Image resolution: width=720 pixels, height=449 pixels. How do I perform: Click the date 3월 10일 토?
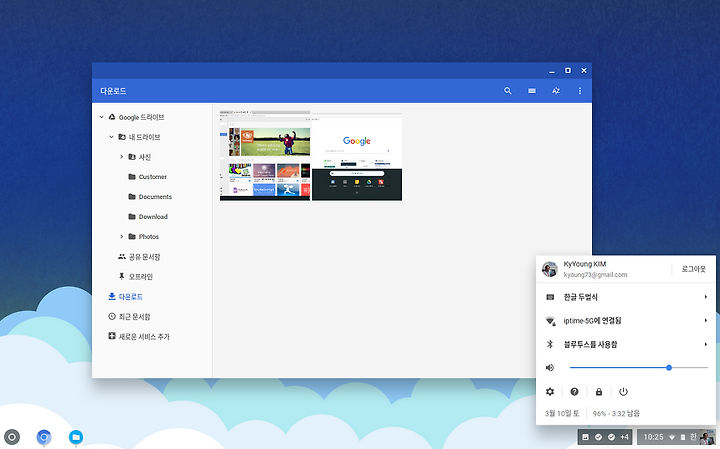tap(562, 413)
